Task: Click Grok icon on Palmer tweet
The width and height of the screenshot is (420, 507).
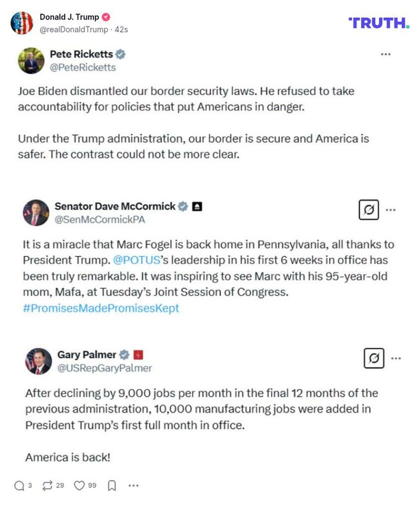Action: [373, 358]
